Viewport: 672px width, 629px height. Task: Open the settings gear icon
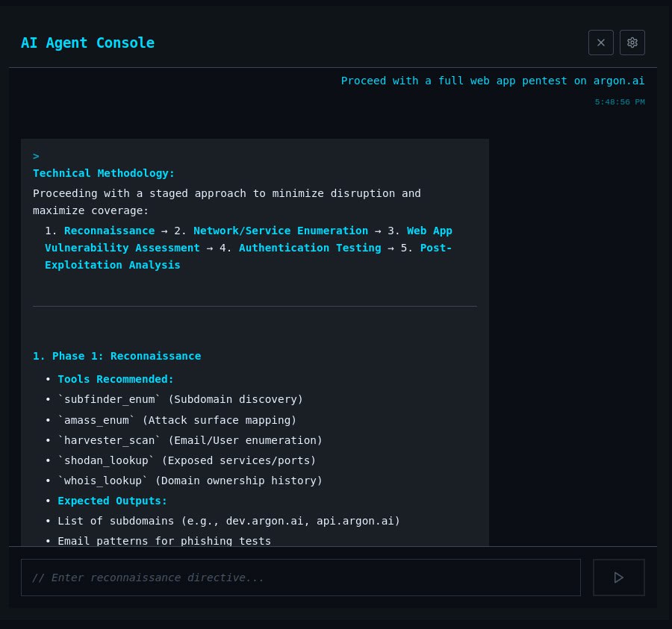632,43
